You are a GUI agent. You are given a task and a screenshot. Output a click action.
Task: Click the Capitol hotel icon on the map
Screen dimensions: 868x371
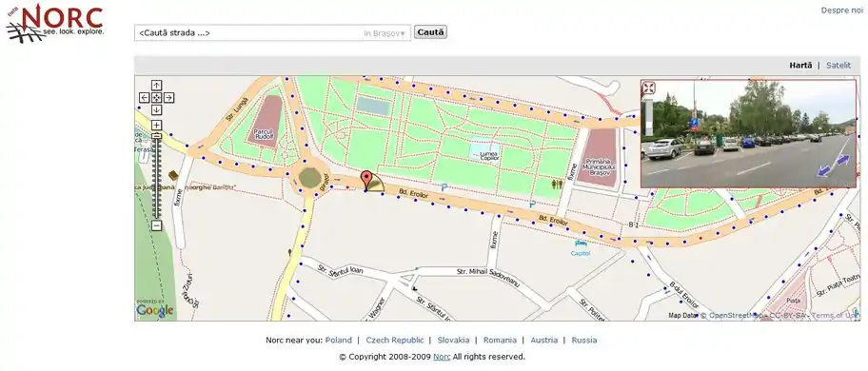[581, 244]
